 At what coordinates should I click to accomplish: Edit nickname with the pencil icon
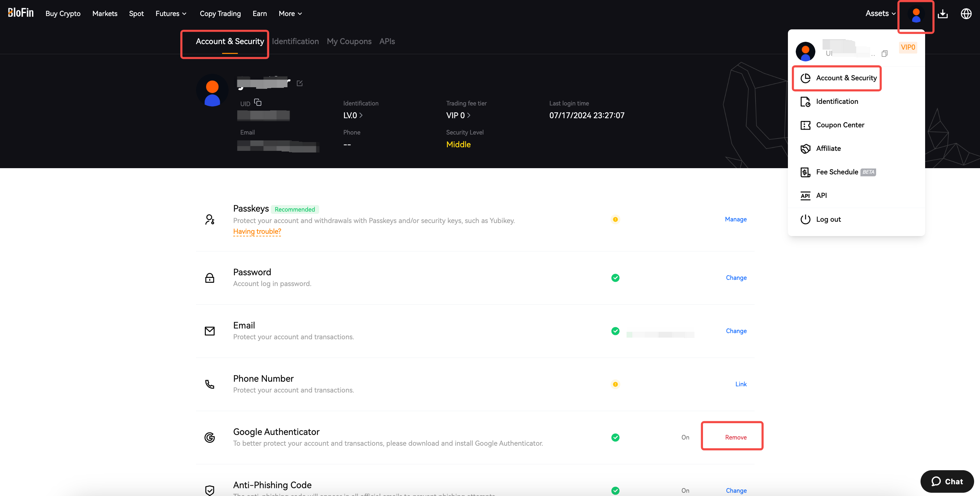pyautogui.click(x=300, y=83)
